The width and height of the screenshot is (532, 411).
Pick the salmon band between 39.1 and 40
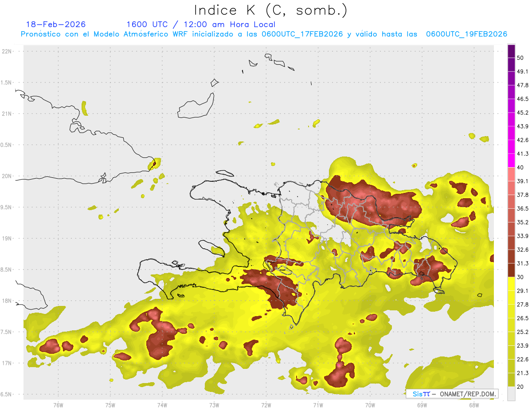(511, 174)
